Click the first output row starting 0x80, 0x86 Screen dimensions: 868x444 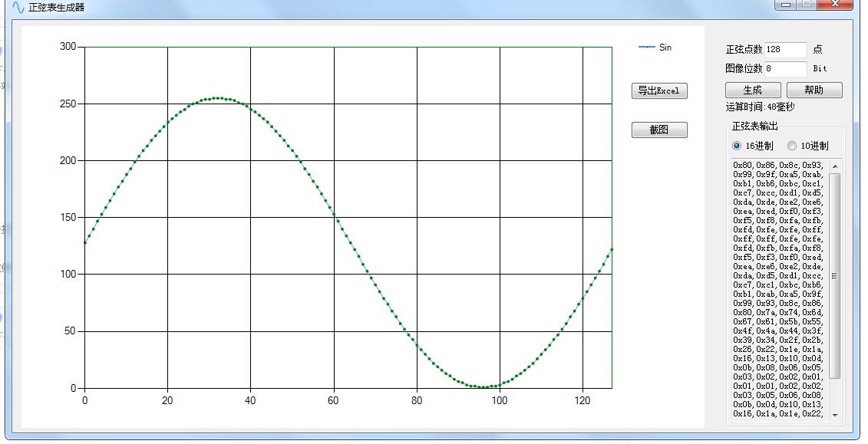(x=778, y=166)
